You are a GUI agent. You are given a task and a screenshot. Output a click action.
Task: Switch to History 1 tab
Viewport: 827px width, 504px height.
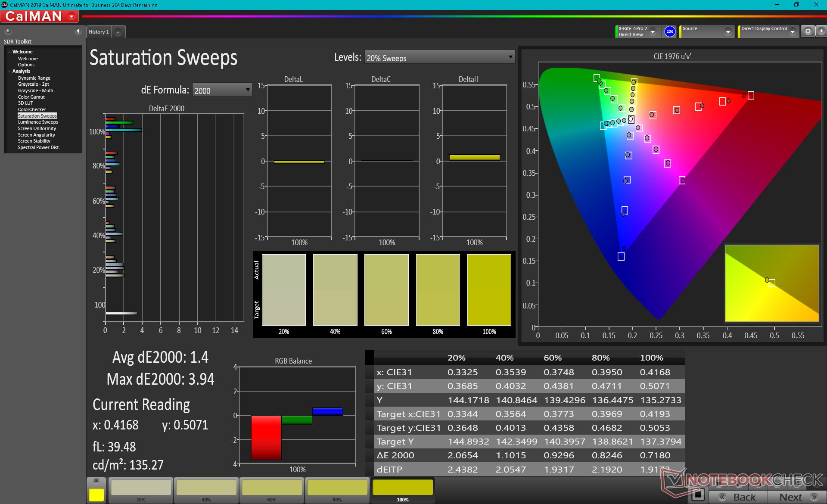coord(99,32)
